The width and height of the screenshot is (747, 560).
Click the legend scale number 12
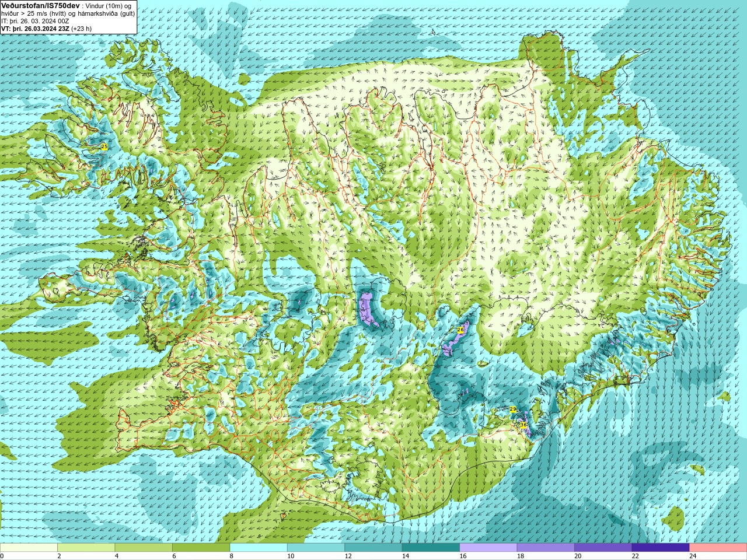point(348,556)
